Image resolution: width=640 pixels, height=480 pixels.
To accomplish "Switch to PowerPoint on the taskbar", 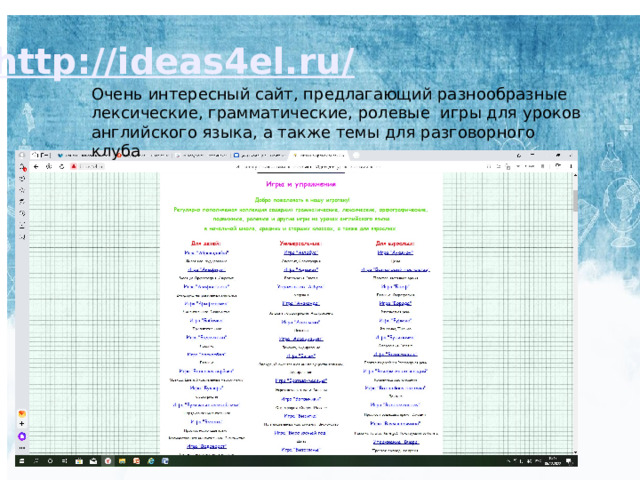I will (x=136, y=461).
